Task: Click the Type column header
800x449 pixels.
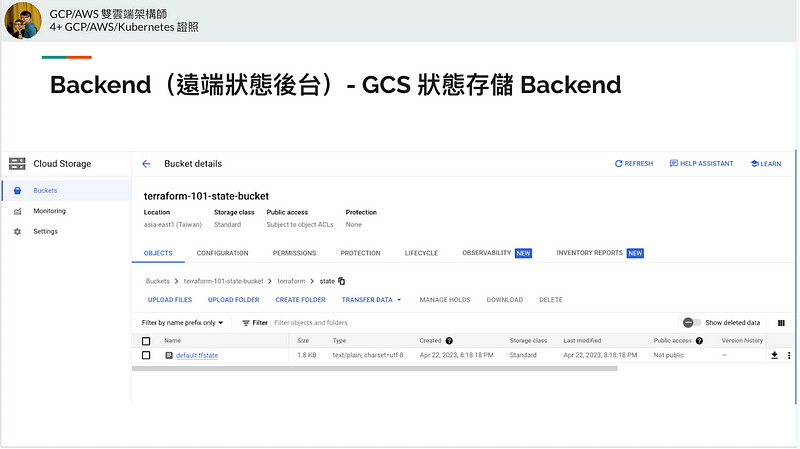Action: [x=339, y=341]
